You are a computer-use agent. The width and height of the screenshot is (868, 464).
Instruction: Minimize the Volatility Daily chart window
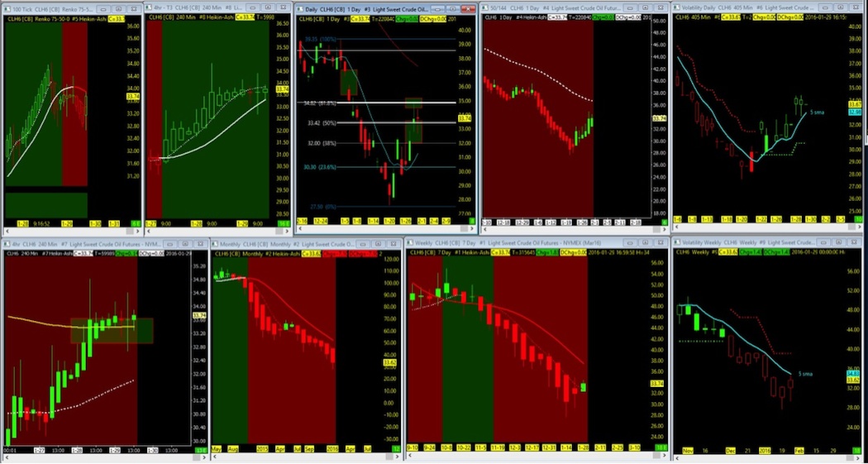click(x=824, y=7)
